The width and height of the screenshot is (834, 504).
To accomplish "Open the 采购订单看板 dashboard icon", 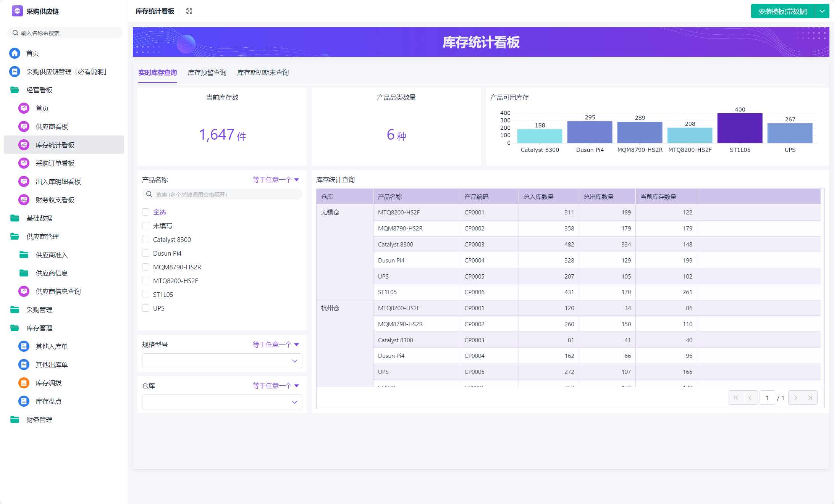I will click(24, 163).
